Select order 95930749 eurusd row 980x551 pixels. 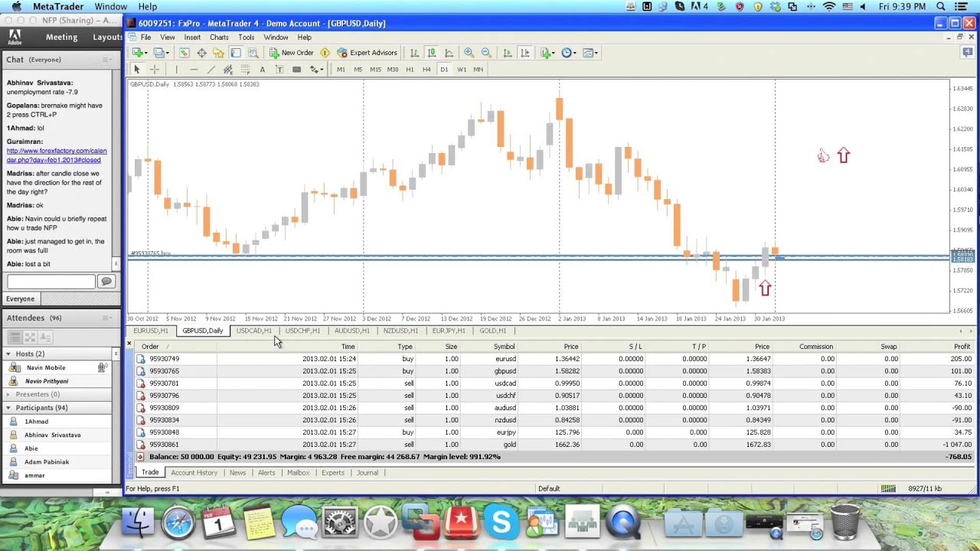(554, 359)
